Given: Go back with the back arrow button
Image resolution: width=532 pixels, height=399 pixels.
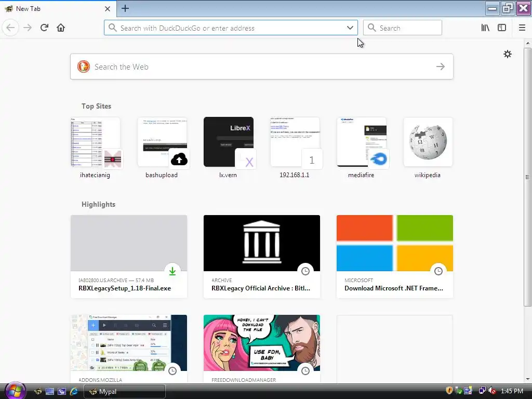Looking at the screenshot, I should 10,28.
